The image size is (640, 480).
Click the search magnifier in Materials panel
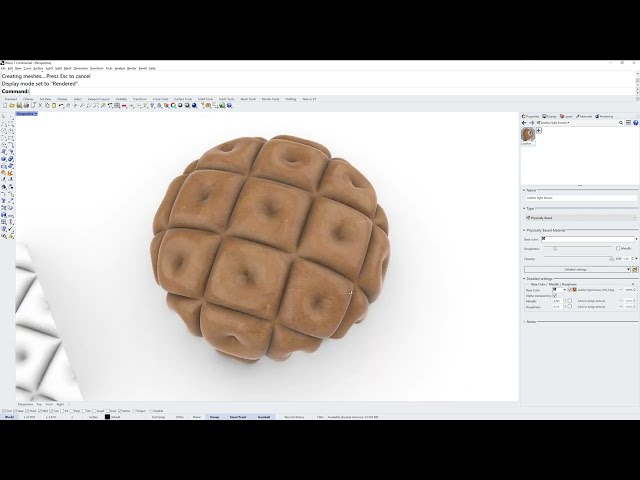click(x=621, y=122)
